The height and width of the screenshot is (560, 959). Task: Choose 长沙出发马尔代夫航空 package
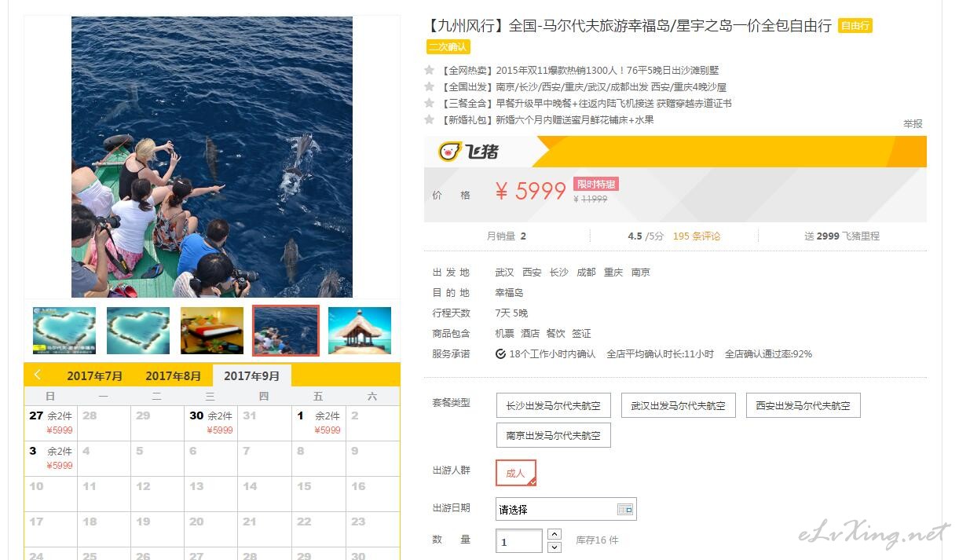click(x=554, y=406)
